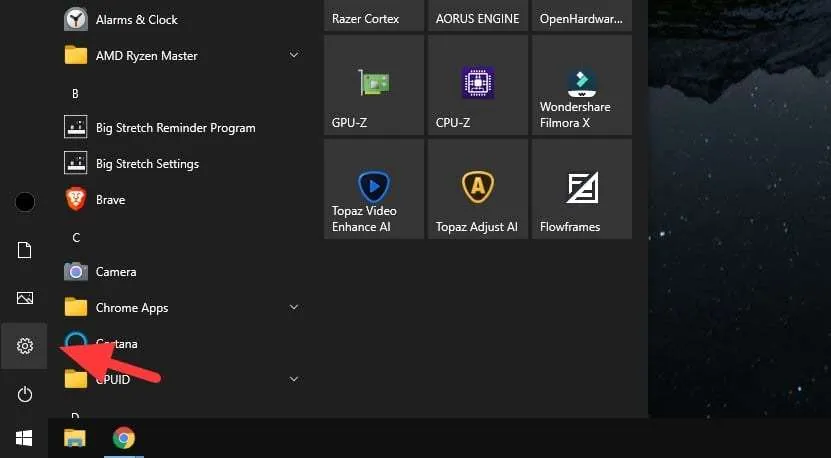Expand the CPUID folder chevron
This screenshot has width=831, height=458.
point(294,379)
